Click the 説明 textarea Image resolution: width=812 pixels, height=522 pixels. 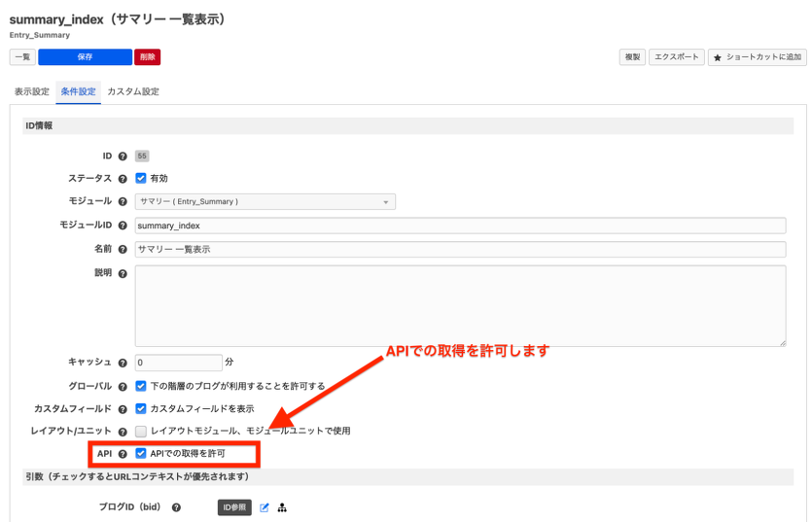tap(460, 306)
